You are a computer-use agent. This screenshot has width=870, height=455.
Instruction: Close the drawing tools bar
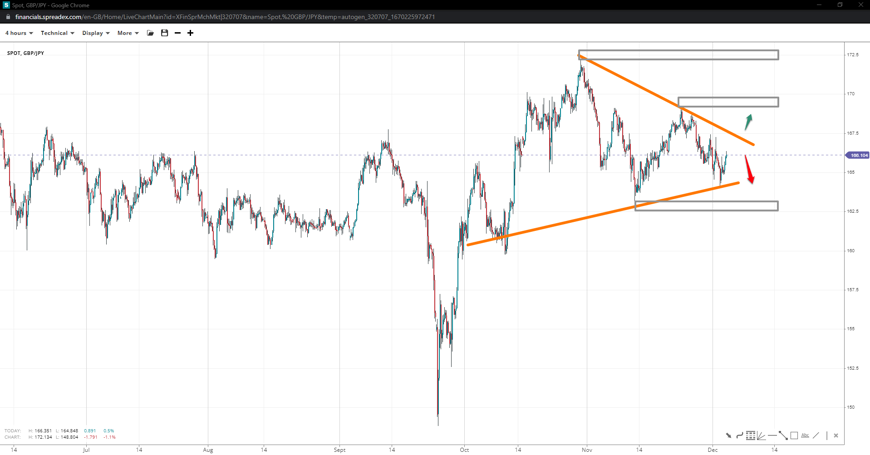click(836, 436)
